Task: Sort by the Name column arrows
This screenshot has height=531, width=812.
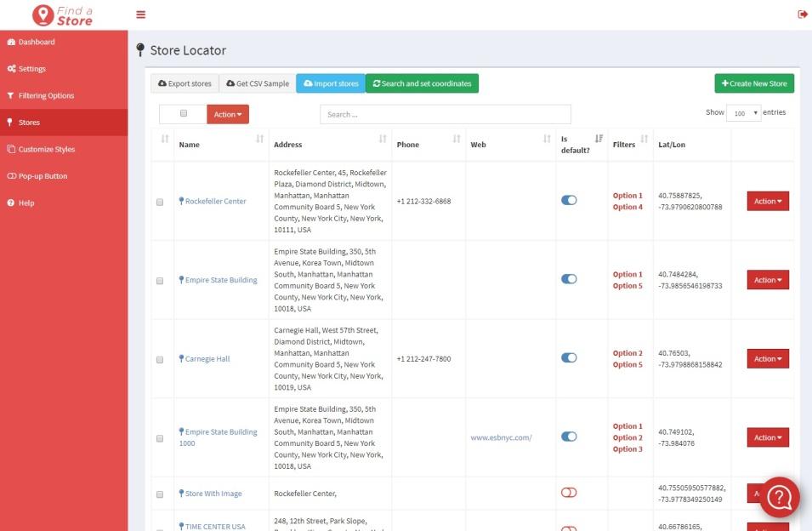Action: tap(259, 139)
